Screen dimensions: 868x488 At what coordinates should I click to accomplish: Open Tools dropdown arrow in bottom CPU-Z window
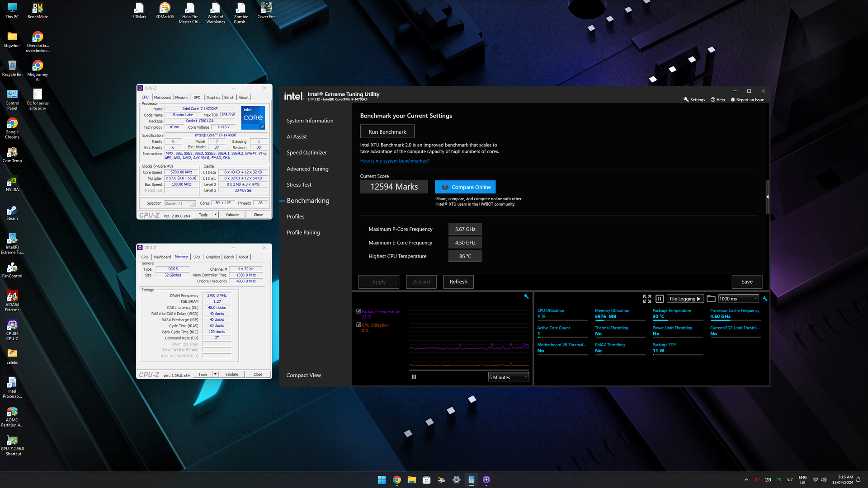tap(215, 374)
